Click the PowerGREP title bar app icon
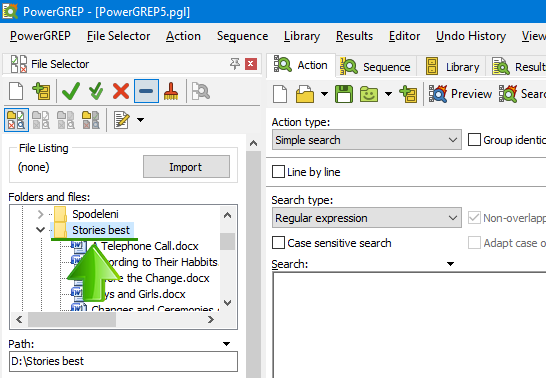 click(10, 11)
